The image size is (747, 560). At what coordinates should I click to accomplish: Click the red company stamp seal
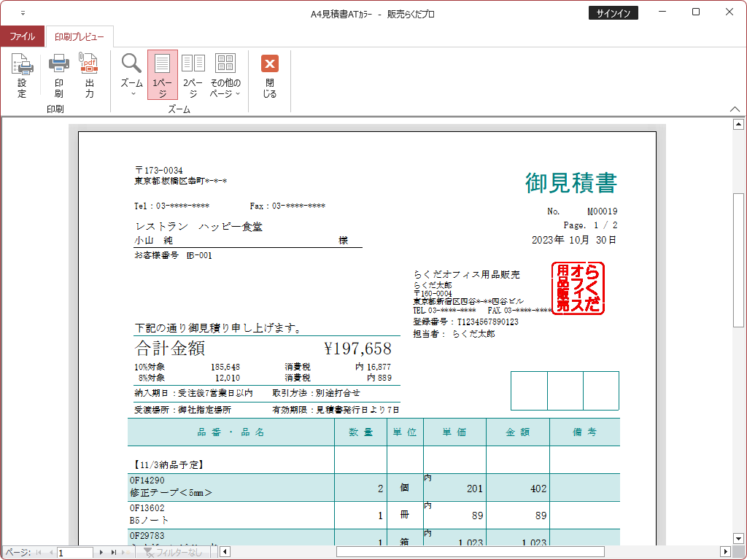click(578, 288)
